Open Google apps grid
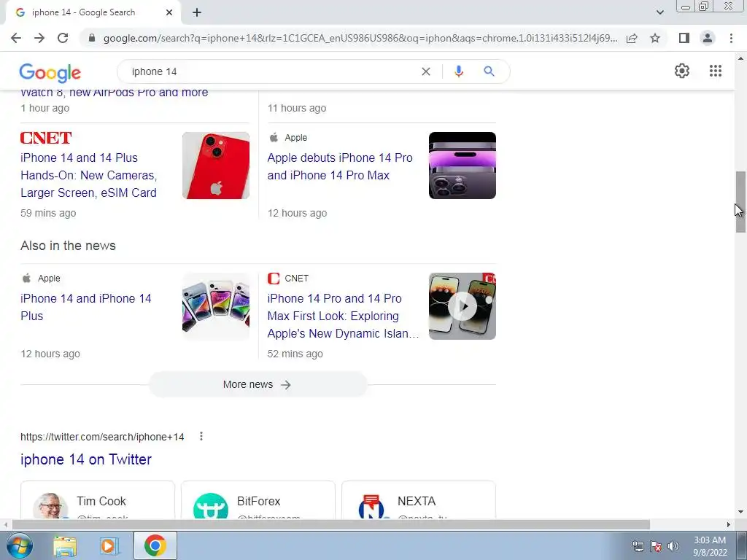 (716, 71)
